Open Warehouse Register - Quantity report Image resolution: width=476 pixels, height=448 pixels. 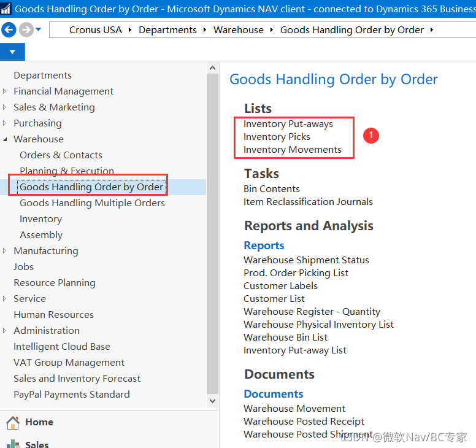pos(312,312)
